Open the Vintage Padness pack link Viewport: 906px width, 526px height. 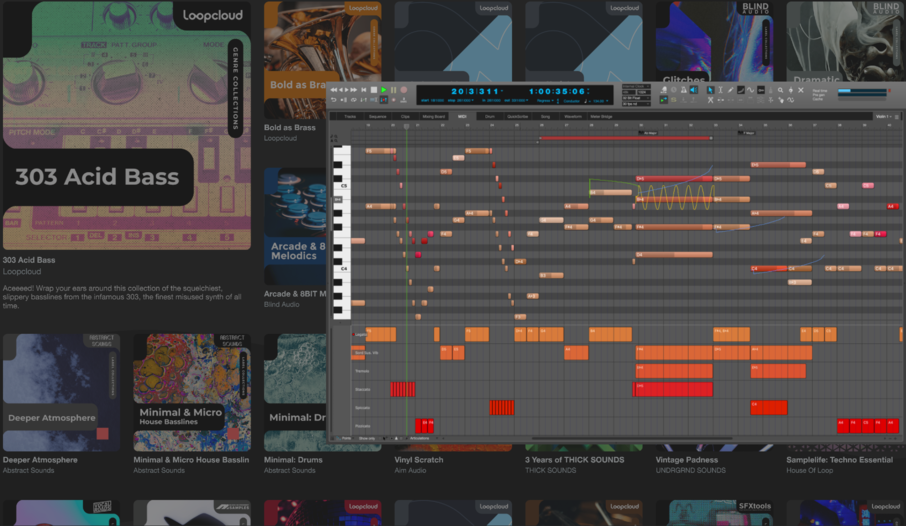click(x=686, y=460)
